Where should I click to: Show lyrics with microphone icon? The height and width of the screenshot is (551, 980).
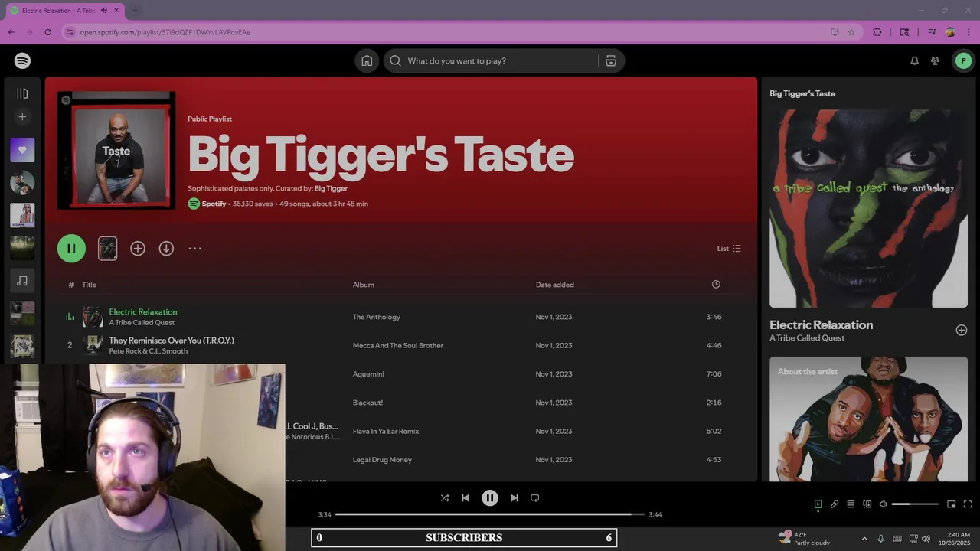(x=835, y=504)
